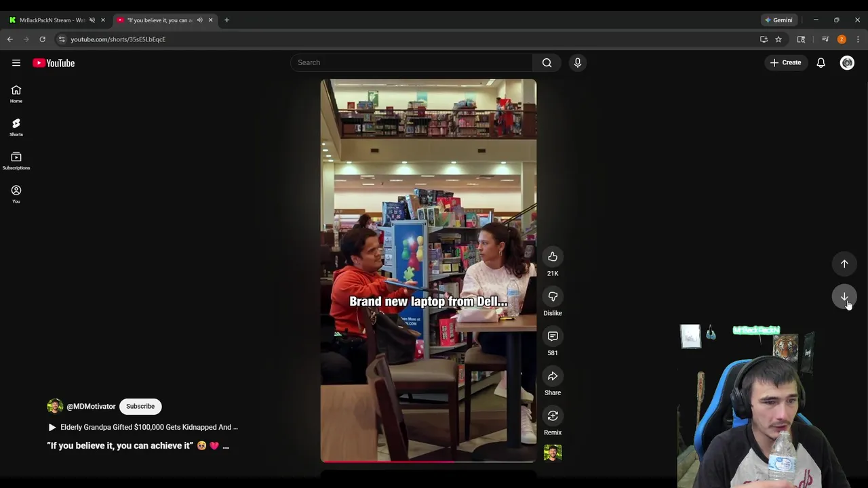The width and height of the screenshot is (868, 488).
Task: View site information icon in address bar
Action: coord(62,39)
